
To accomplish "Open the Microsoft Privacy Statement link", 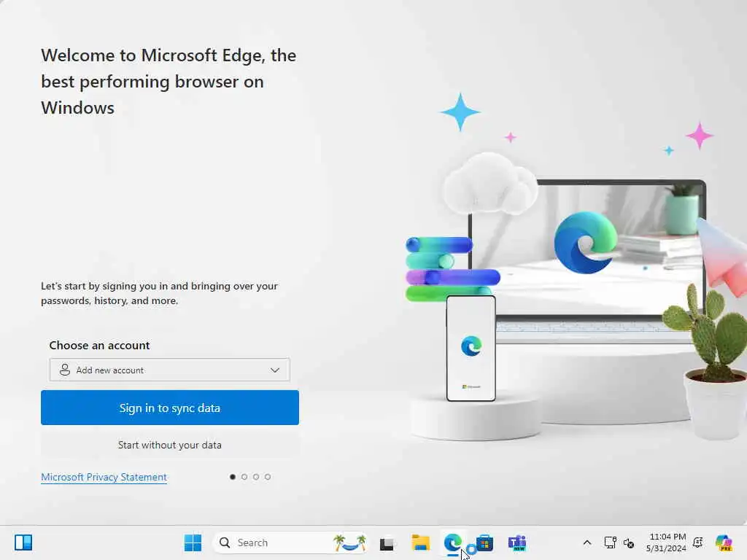I will (104, 477).
